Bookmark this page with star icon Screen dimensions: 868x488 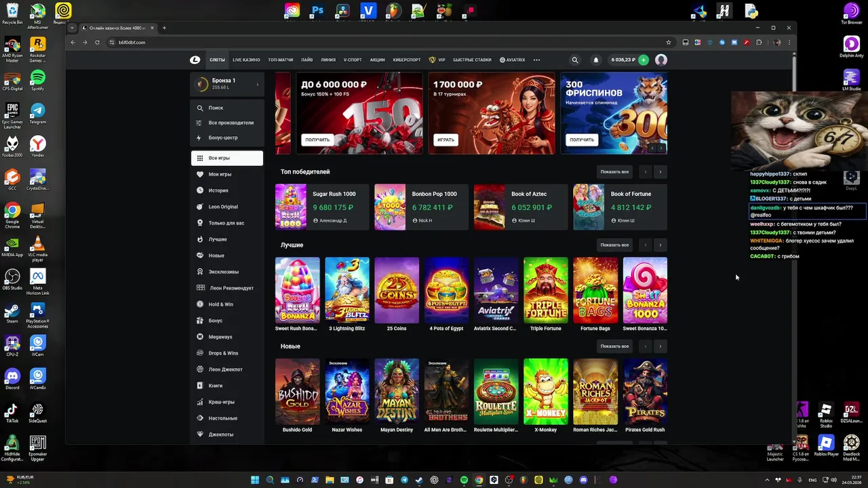[x=669, y=42]
